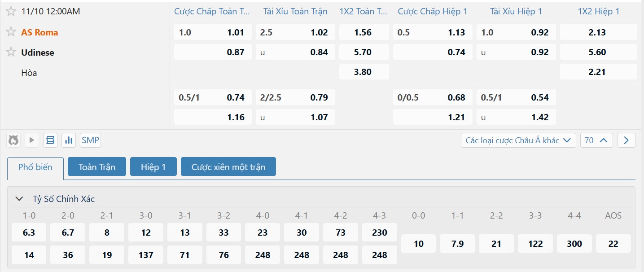Open the Các loại cược Châu Á khác dropdown
The width and height of the screenshot is (644, 272).
(x=518, y=140)
